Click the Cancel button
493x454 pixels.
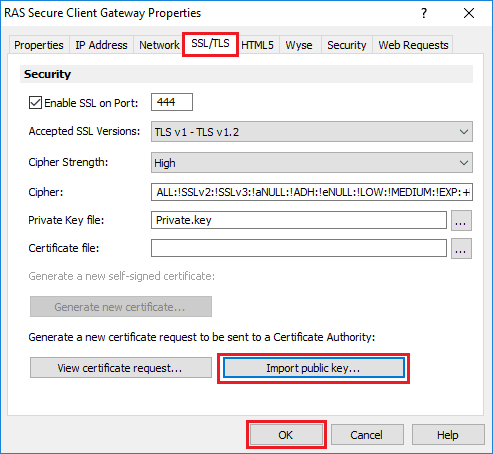point(367,435)
